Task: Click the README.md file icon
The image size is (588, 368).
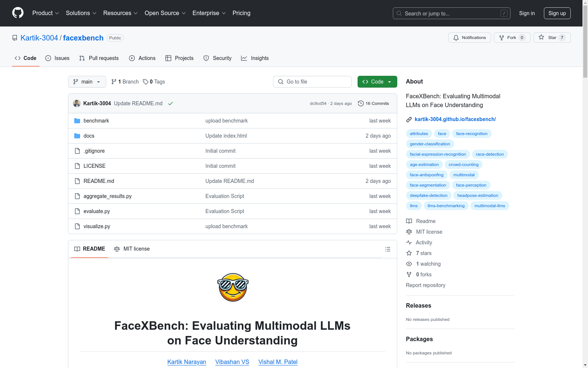Action: pyautogui.click(x=77, y=181)
